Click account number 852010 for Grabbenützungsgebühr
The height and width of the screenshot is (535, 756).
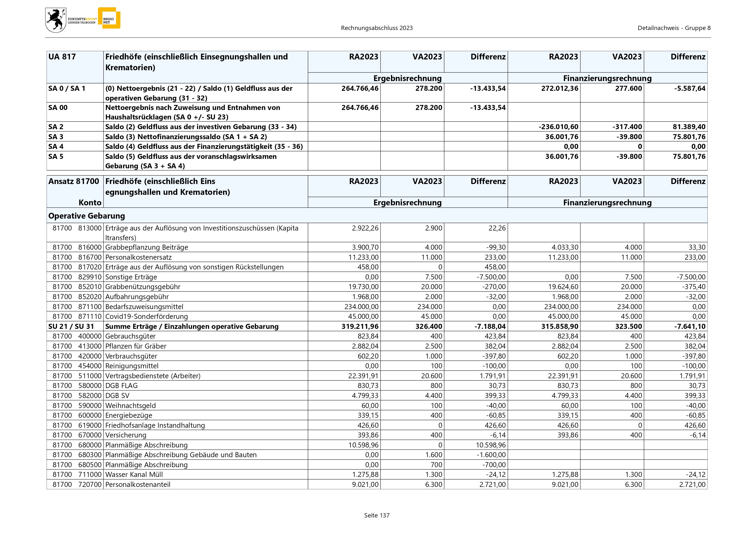(90, 287)
